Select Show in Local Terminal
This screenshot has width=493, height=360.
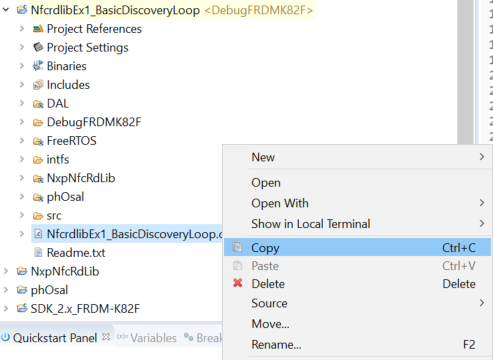click(x=357, y=224)
